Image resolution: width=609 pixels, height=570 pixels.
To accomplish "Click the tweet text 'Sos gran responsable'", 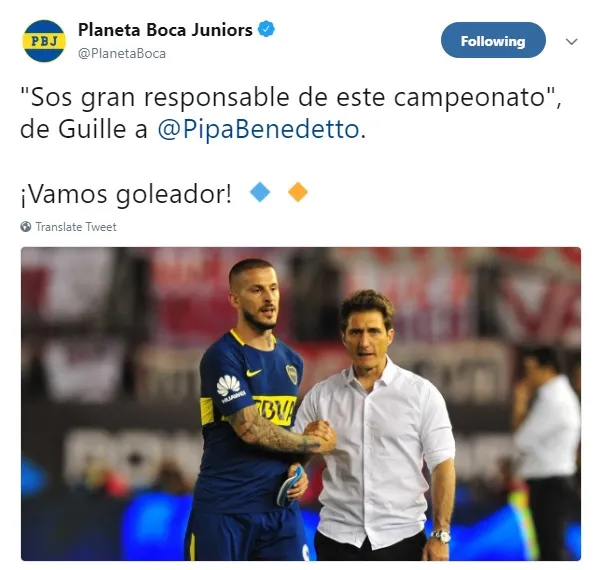I will [155, 97].
